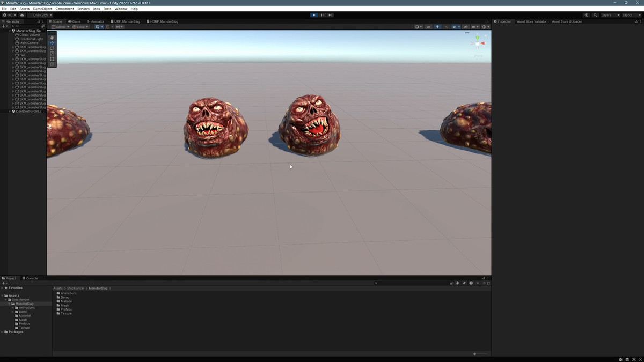Open the snap increment dropdown
Screen dimensions: 644x362
(x=119, y=27)
